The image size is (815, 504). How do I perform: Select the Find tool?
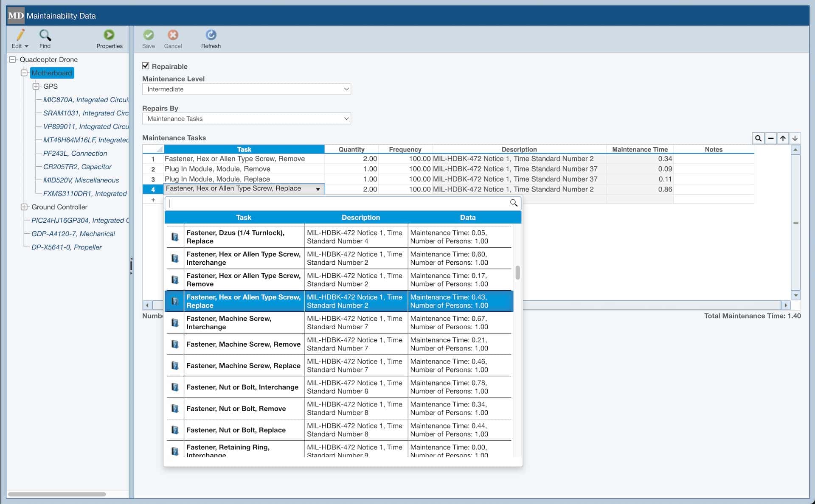coord(45,39)
